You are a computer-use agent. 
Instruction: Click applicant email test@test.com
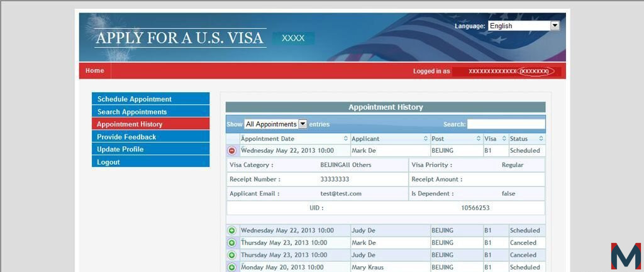click(x=341, y=193)
